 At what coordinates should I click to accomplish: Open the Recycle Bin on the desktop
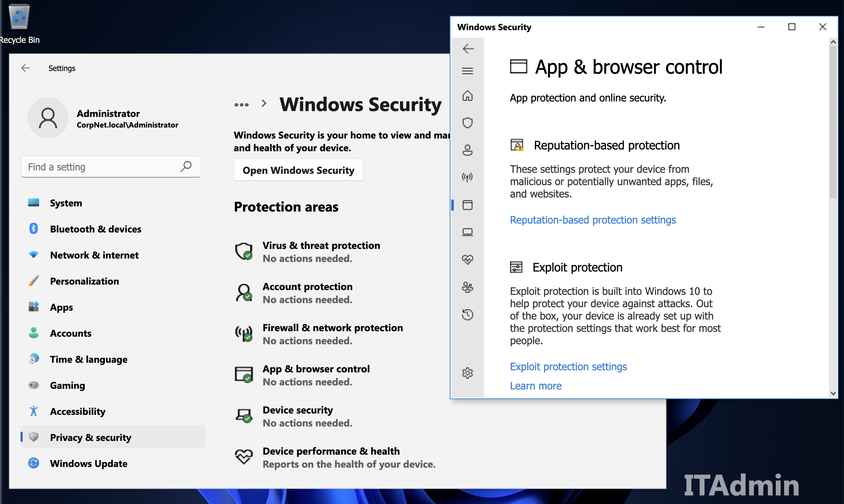(19, 16)
